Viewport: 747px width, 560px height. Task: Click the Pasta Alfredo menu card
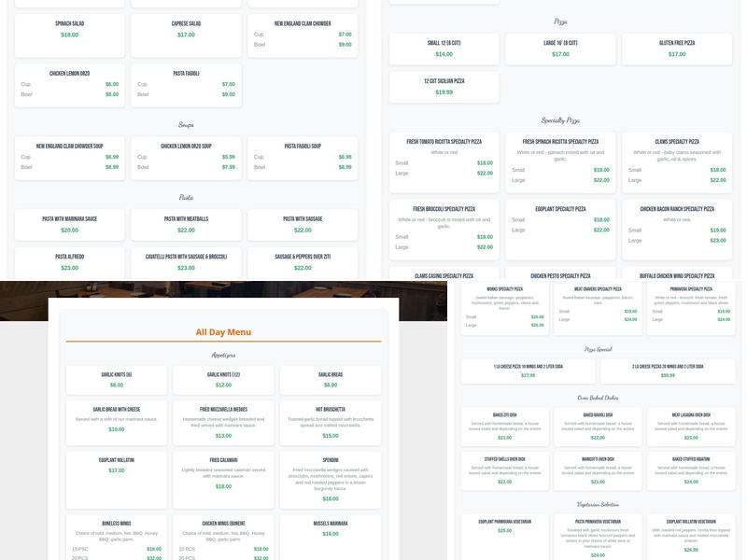(x=69, y=261)
